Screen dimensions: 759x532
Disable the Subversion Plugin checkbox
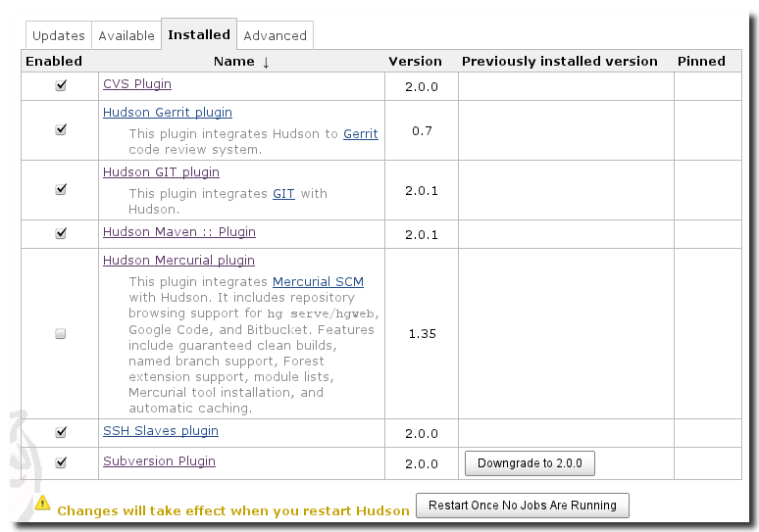pyautogui.click(x=61, y=462)
